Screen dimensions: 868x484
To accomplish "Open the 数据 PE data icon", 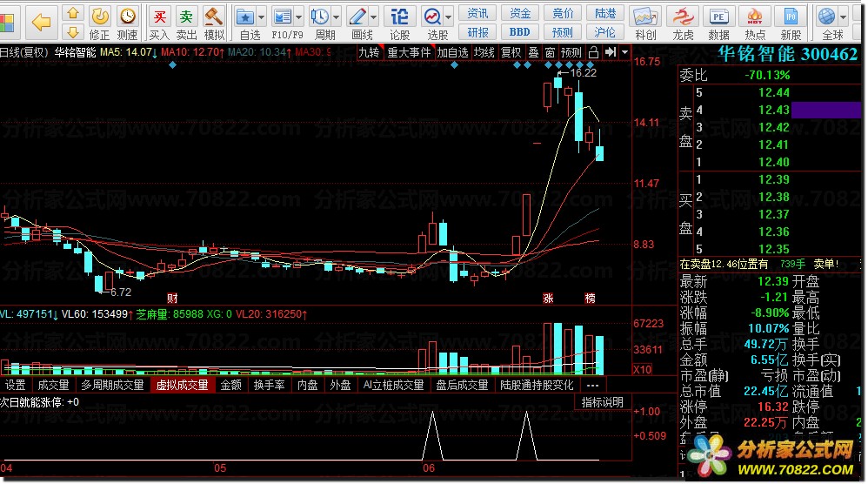I will pos(718,24).
